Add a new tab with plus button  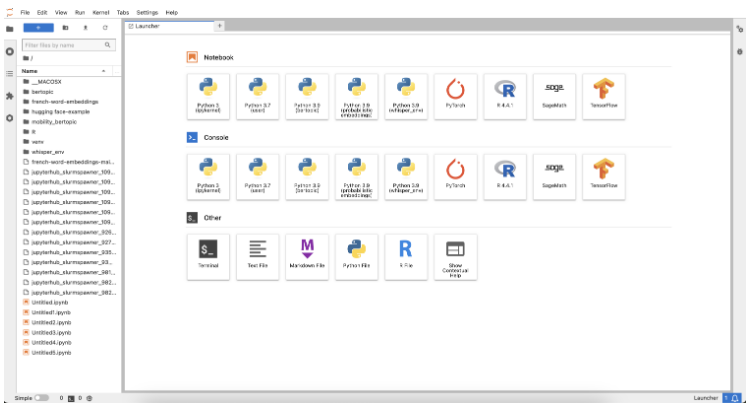[x=219, y=26]
